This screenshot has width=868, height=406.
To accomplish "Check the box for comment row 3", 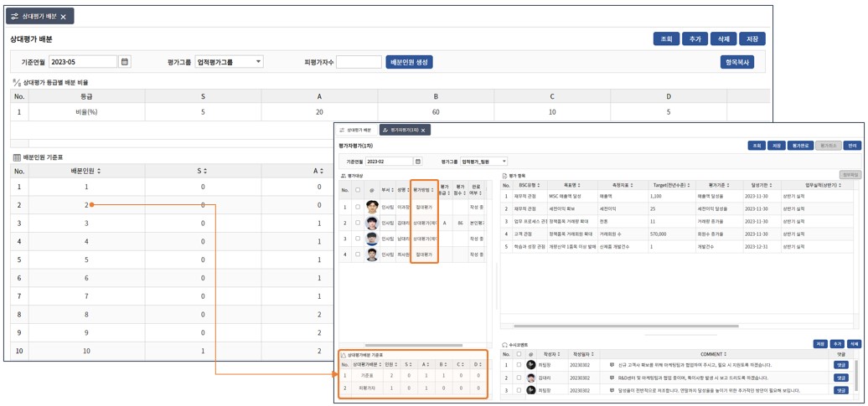I will click(x=519, y=390).
